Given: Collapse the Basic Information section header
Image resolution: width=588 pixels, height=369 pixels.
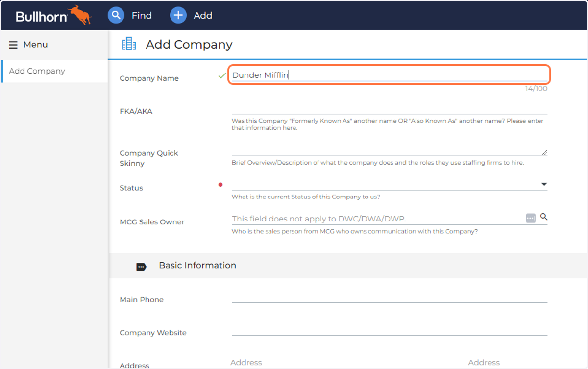Looking at the screenshot, I should [348, 266].
